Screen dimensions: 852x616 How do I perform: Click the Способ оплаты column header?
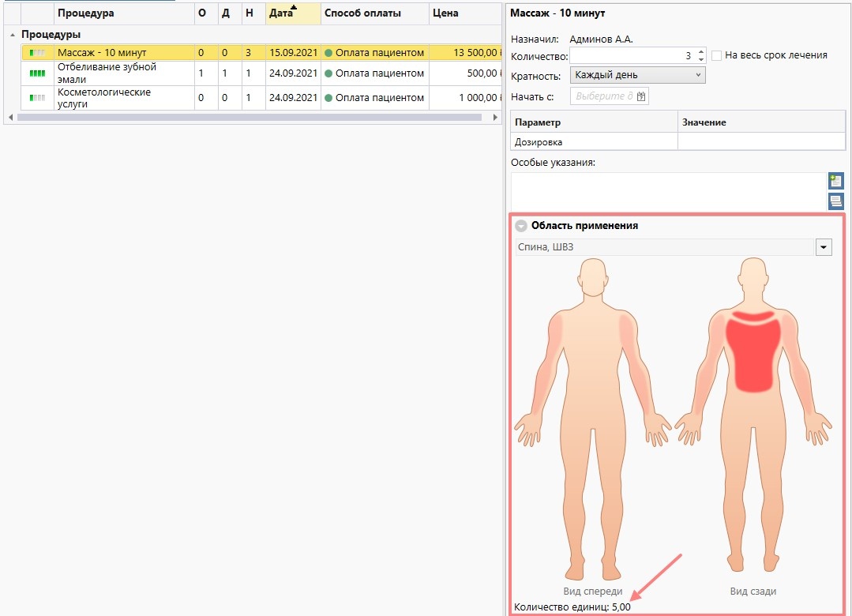373,13
